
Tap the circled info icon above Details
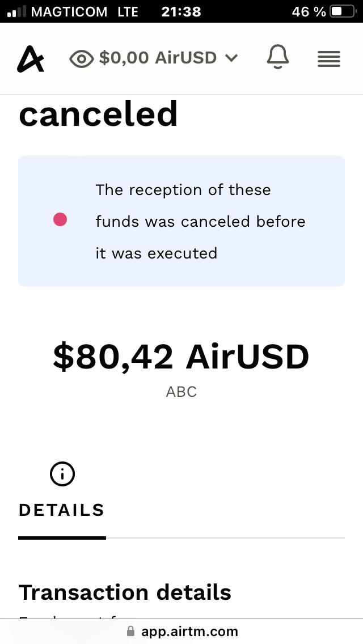62,474
